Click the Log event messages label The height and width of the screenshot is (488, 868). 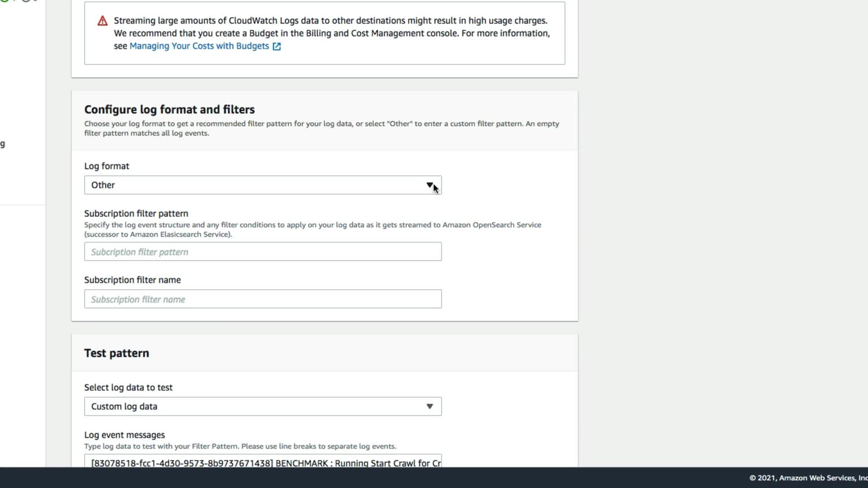[124, 435]
